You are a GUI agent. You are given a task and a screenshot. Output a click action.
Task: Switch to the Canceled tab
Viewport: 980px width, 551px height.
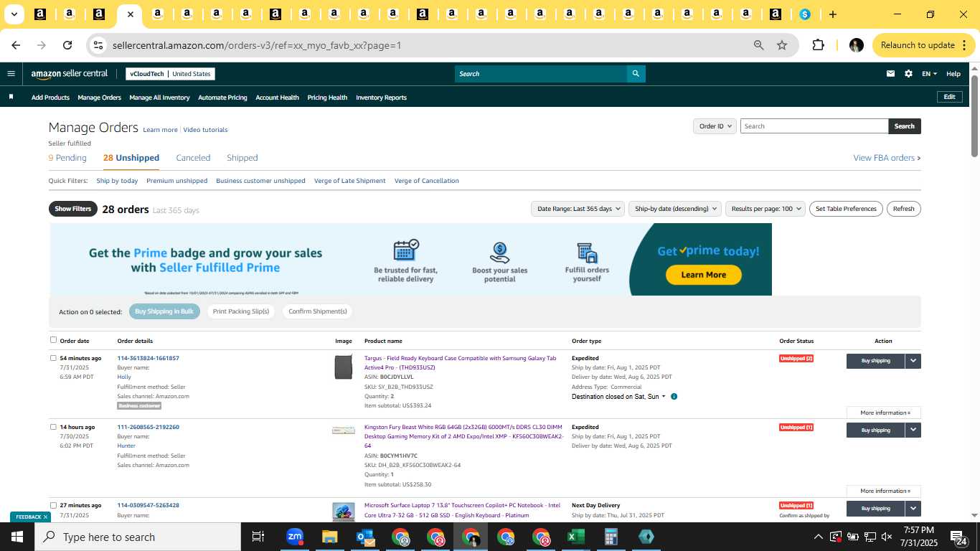[193, 158]
